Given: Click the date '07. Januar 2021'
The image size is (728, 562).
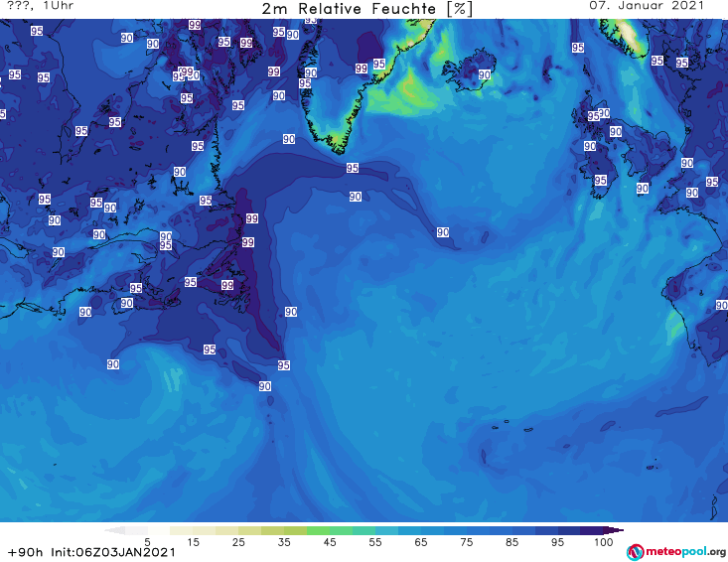Looking at the screenshot, I should [647, 6].
